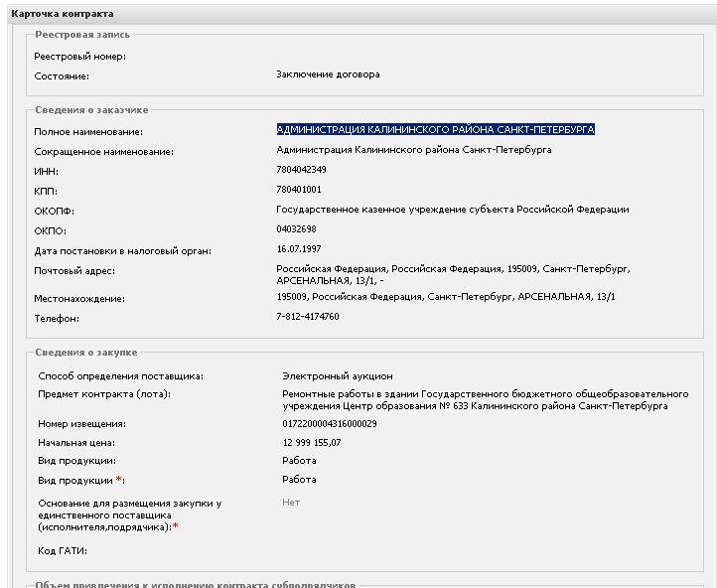Click the 'Сокращенное наименование:' label

[x=104, y=152]
